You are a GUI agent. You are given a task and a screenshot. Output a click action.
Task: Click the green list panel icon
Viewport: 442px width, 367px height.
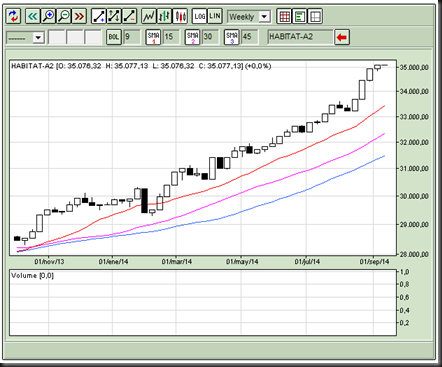coord(300,16)
